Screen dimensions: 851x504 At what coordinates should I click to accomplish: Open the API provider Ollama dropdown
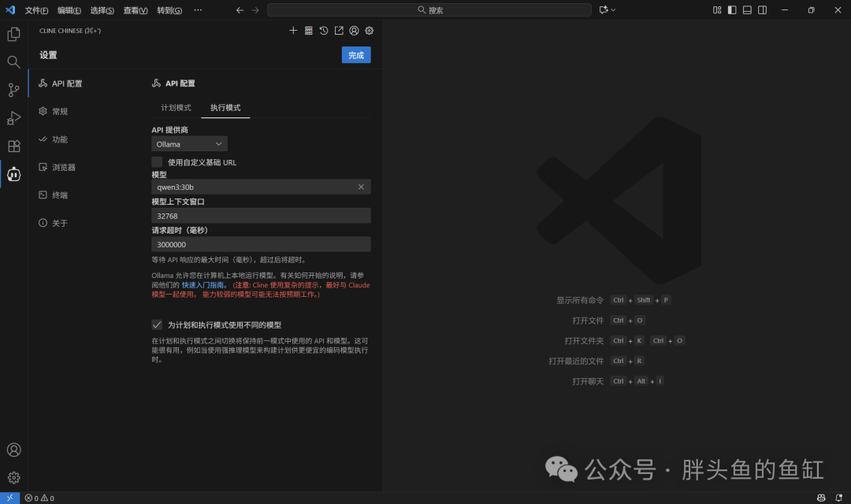(189, 144)
